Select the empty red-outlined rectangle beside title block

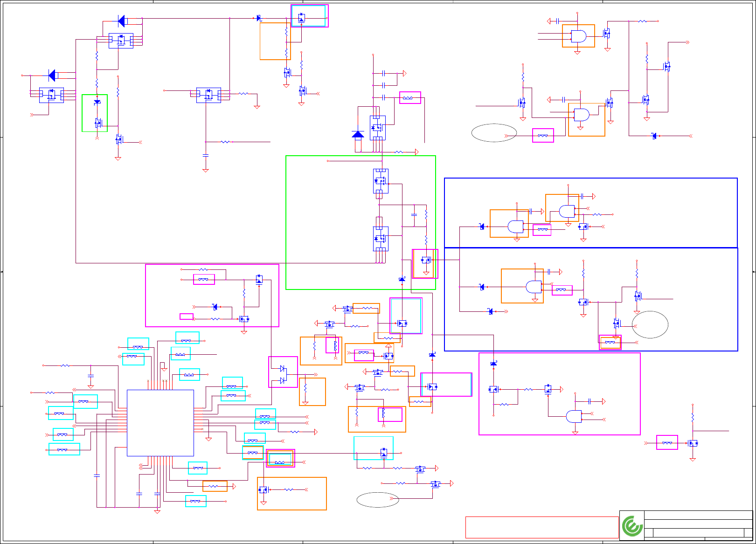(x=542, y=527)
